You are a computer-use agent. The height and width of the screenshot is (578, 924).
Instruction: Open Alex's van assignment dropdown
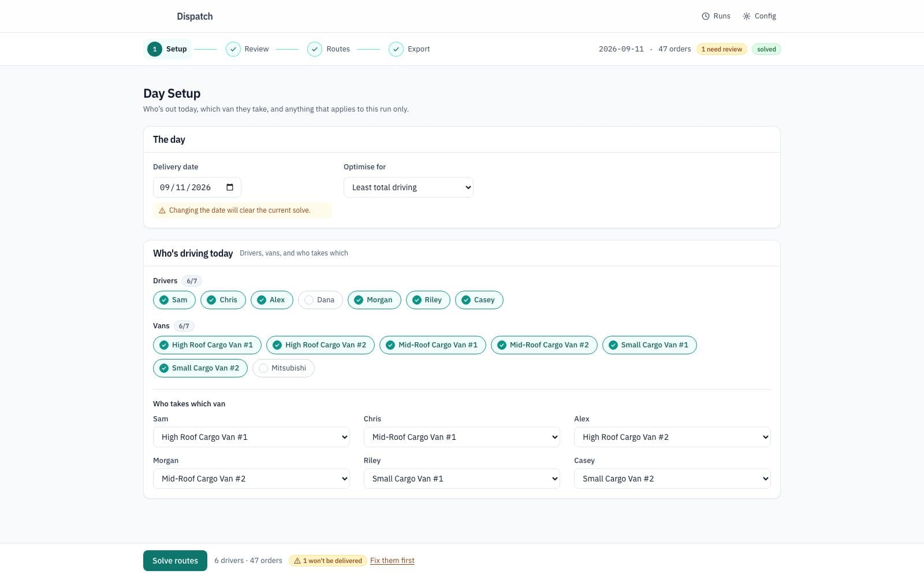click(672, 437)
